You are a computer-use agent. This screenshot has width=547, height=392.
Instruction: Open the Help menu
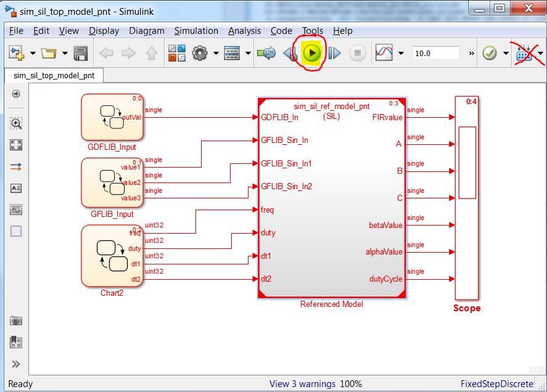[x=343, y=31]
